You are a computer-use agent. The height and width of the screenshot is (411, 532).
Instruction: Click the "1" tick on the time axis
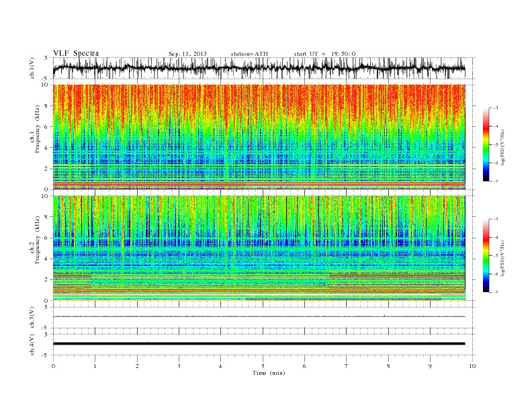95,366
